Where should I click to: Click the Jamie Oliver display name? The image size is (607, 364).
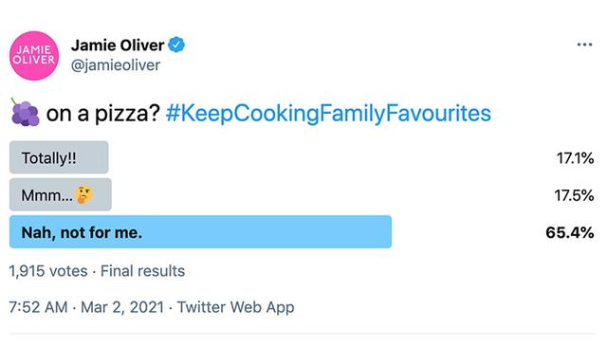pos(118,45)
